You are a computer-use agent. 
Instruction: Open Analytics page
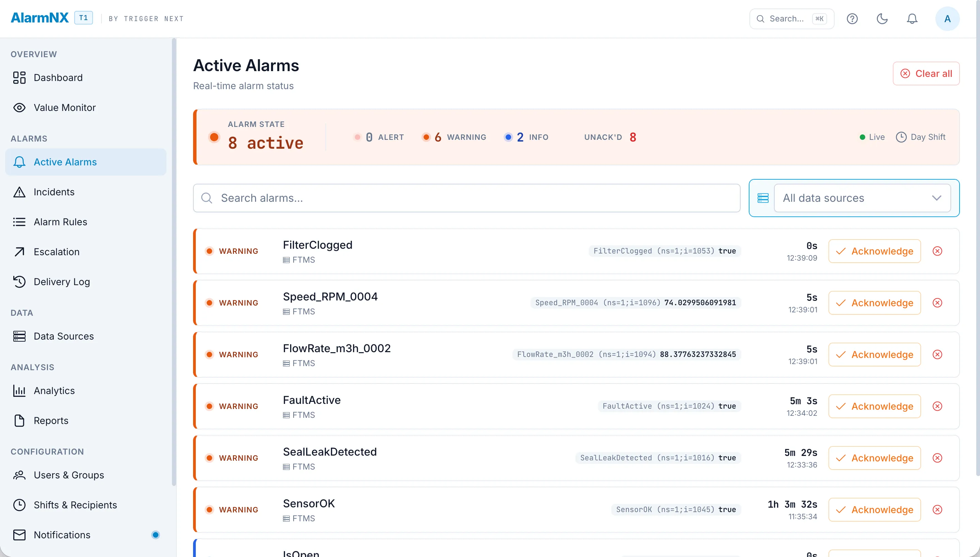pos(86,391)
